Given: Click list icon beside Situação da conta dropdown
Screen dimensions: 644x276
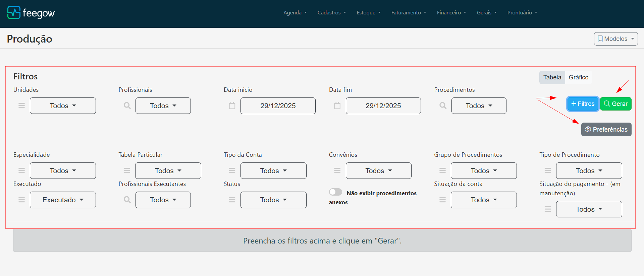Looking at the screenshot, I should 443,200.
